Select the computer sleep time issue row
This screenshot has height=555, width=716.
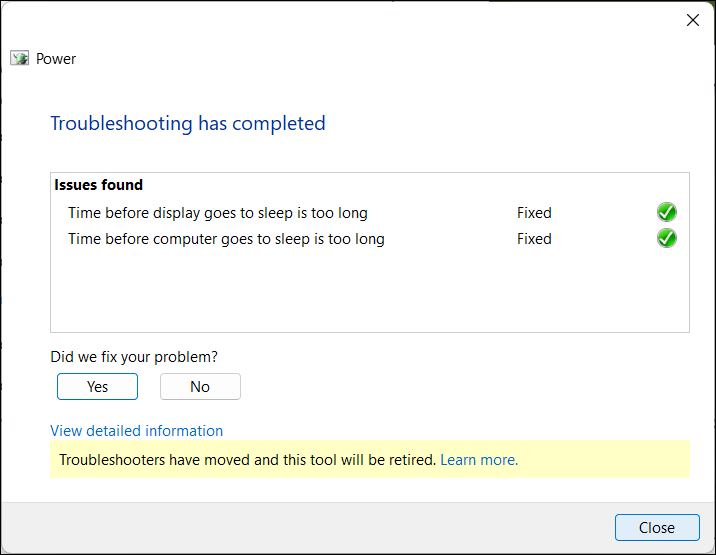point(226,239)
